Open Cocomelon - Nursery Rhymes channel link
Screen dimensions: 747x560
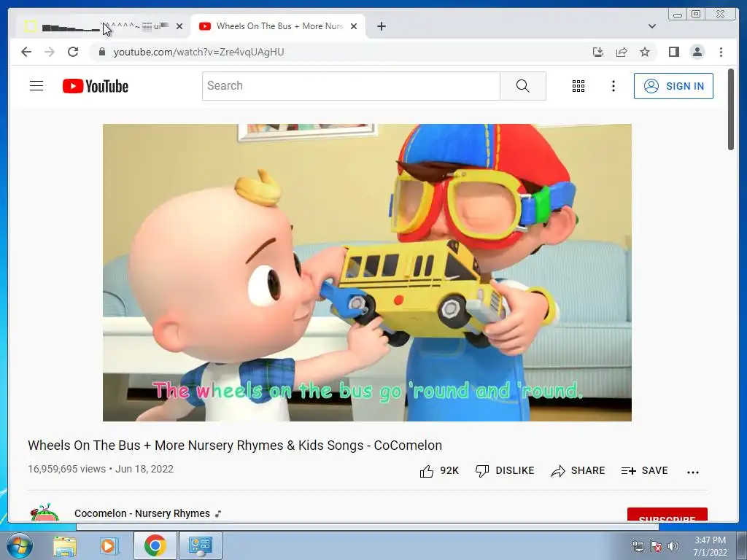(x=142, y=513)
